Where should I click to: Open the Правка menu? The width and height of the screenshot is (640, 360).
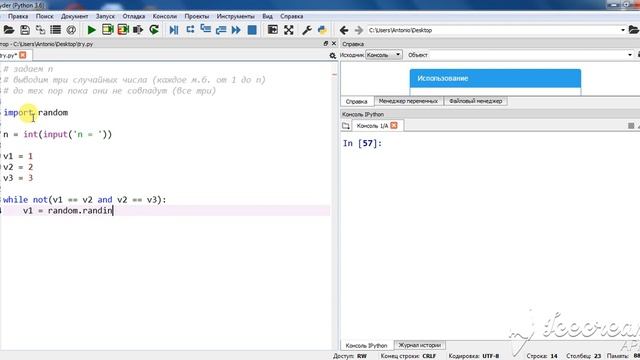(x=18, y=16)
